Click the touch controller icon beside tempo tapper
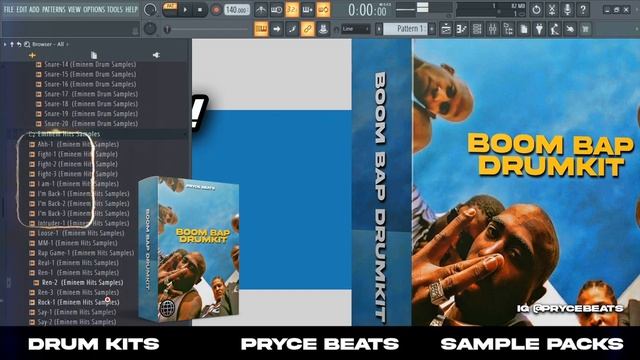Image resolution: width=640 pixels, height=360 pixels. point(570,29)
